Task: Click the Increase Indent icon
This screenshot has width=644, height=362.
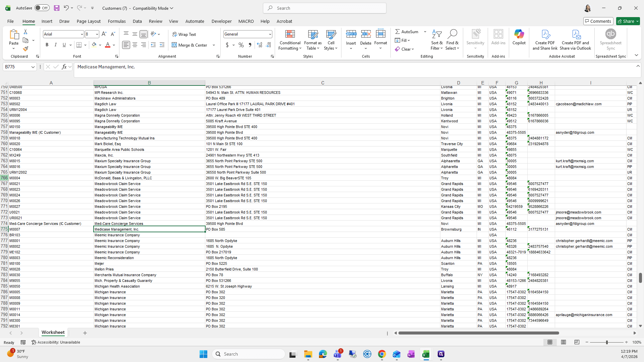Action: 162,45
